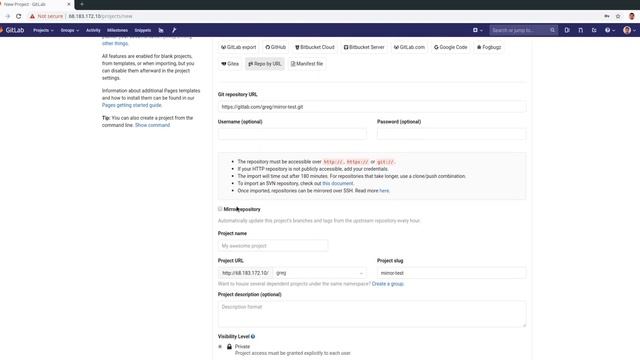Select the GitHub import option
This screenshot has width=640, height=360.
(x=276, y=47)
